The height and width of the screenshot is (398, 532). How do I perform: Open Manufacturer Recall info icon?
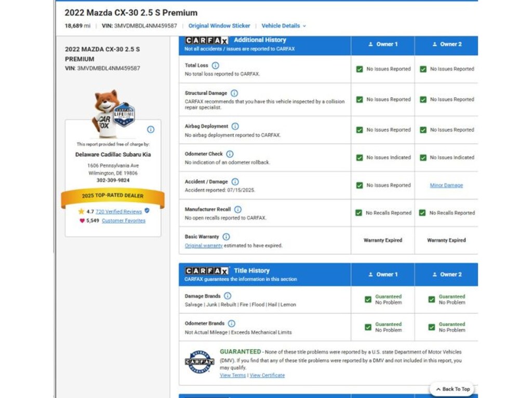pyautogui.click(x=238, y=210)
